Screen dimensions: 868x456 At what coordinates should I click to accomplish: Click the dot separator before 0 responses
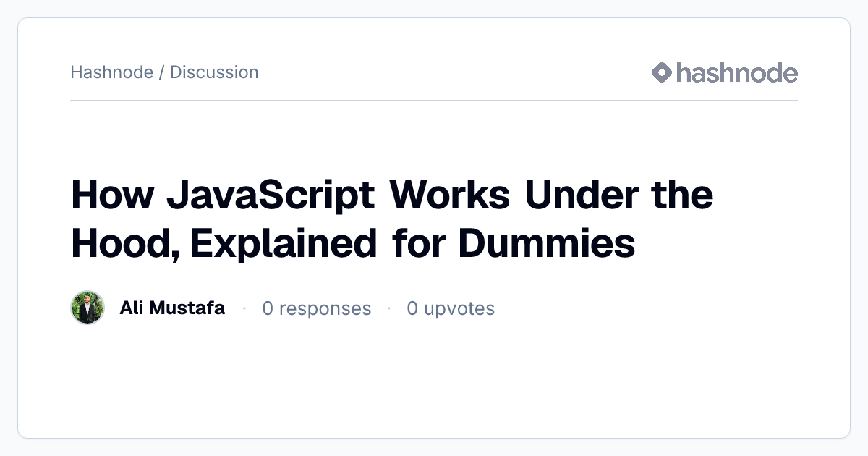(x=244, y=309)
